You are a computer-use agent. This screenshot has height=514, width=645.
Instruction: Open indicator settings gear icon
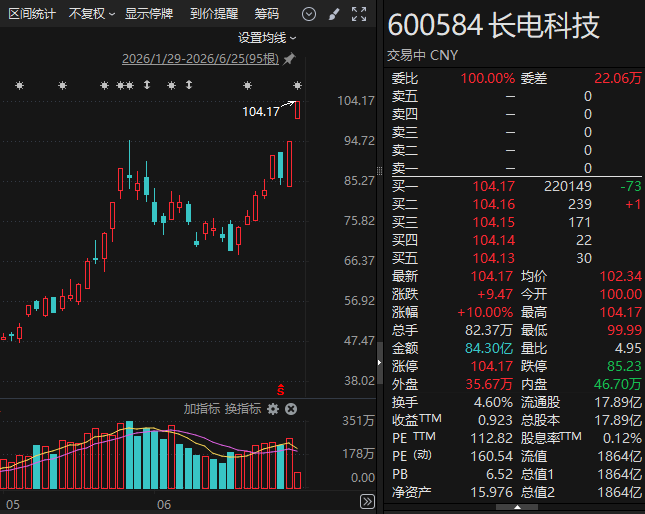(273, 409)
